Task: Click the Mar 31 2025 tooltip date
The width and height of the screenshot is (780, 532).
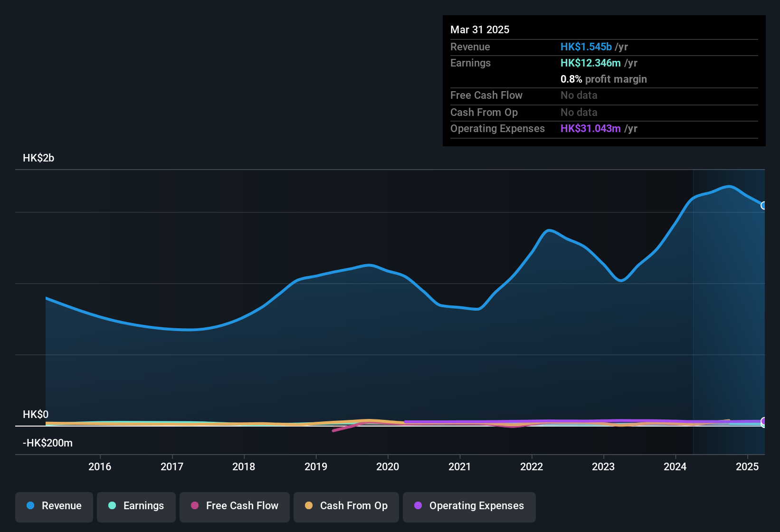Action: [480, 29]
